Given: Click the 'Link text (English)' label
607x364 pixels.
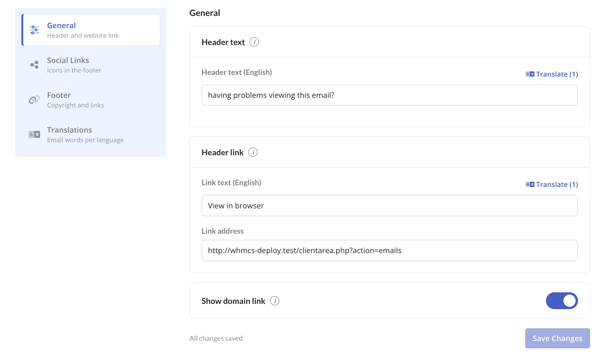Looking at the screenshot, I should coord(231,183).
